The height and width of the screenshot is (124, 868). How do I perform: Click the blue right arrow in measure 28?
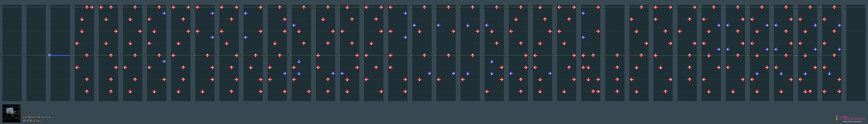(333, 73)
